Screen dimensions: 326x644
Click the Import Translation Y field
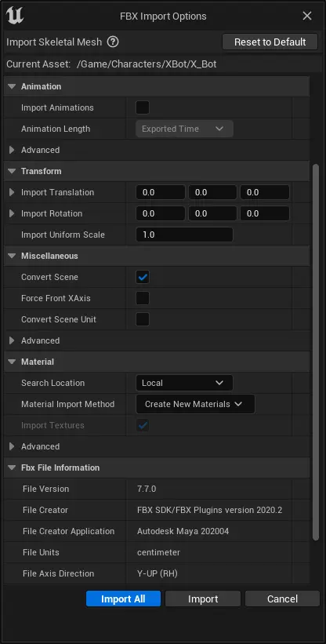[213, 192]
